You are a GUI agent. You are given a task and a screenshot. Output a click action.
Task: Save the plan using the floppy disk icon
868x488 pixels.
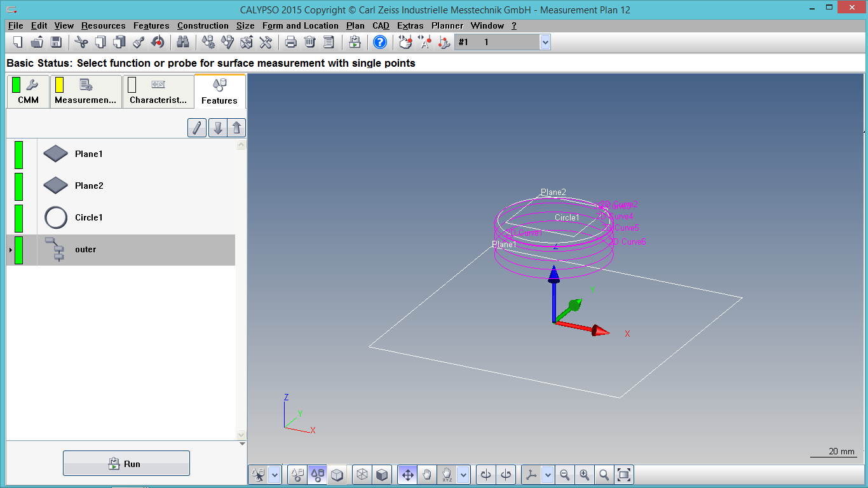pos(56,42)
